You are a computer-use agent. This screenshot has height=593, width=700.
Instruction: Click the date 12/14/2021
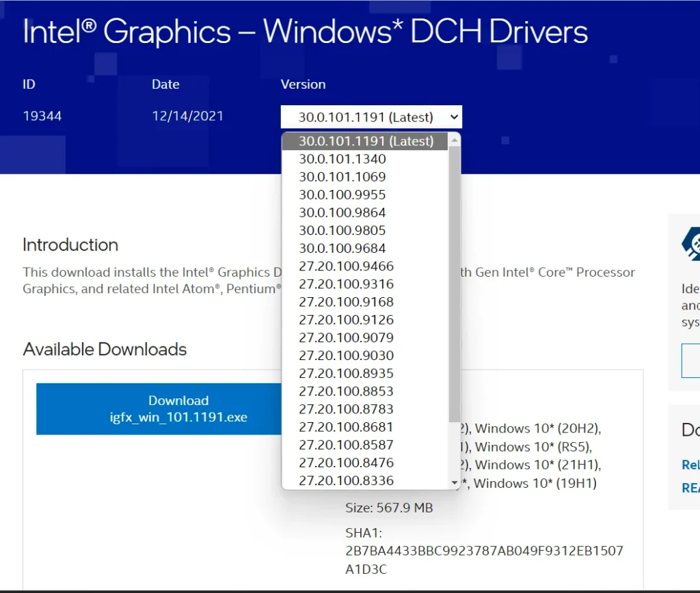[x=187, y=116]
